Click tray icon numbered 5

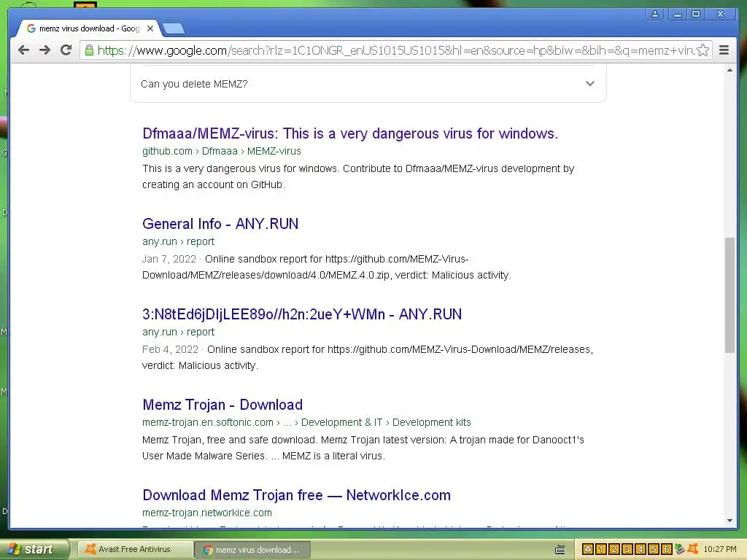(653, 550)
